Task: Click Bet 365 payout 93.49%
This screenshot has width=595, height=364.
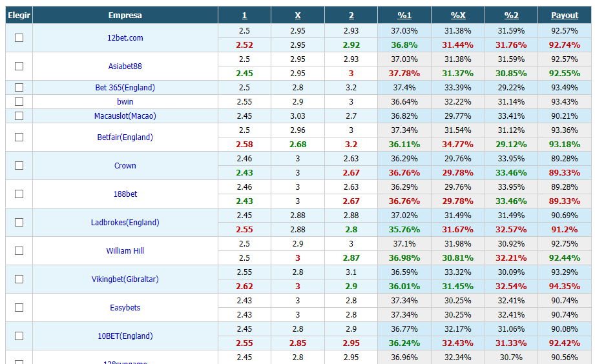Action: click(x=565, y=87)
